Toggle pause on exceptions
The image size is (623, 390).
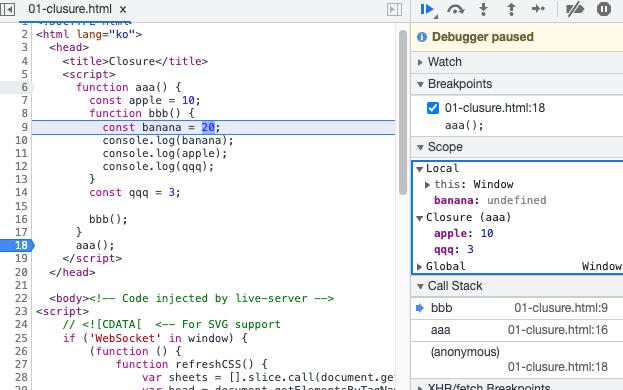pos(604,9)
